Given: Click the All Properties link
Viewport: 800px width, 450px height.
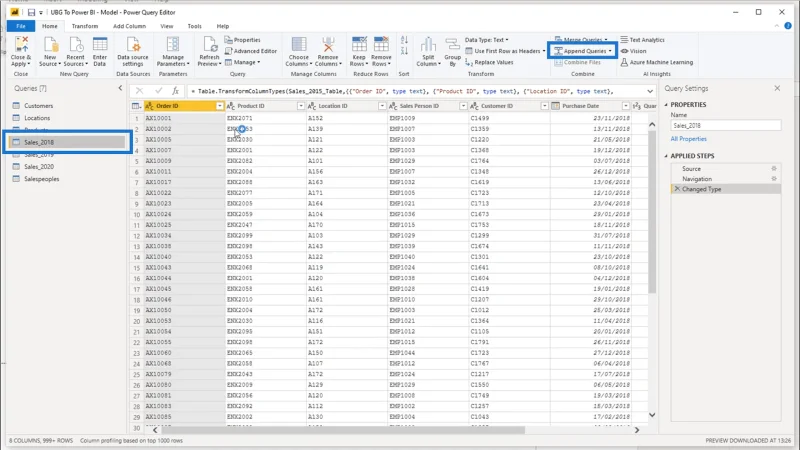Looking at the screenshot, I should pyautogui.click(x=688, y=139).
